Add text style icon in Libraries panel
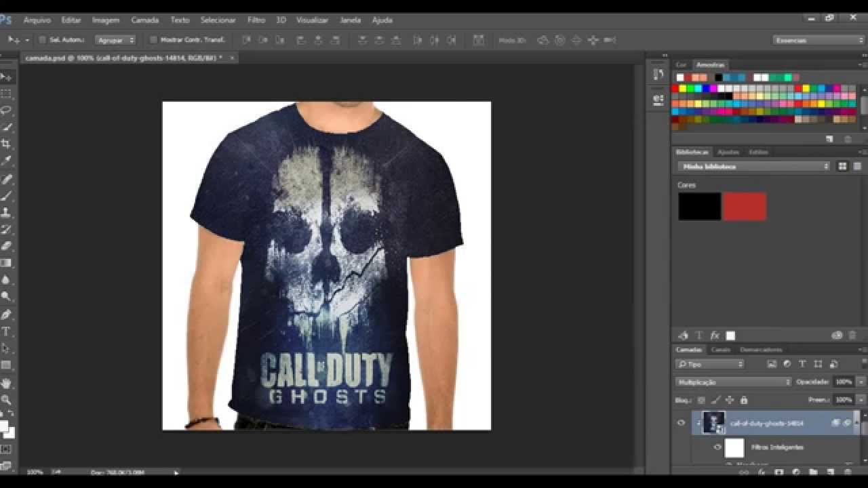Screen dimensions: 868x488 point(698,335)
